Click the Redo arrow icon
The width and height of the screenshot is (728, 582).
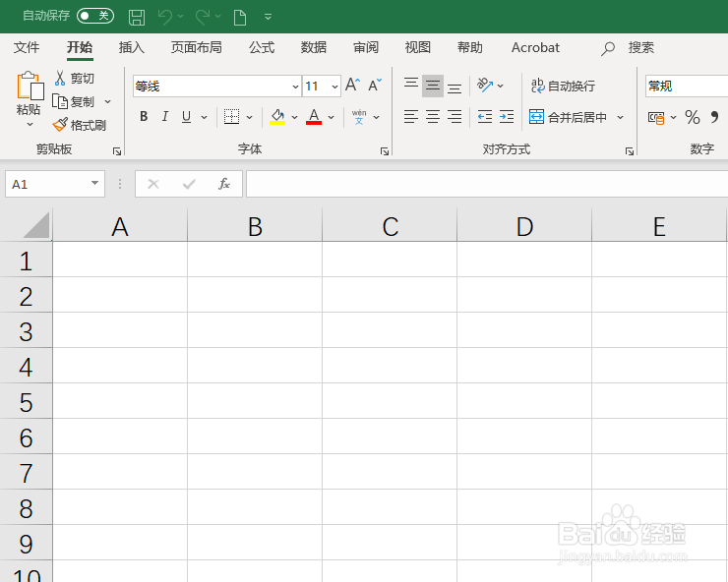coord(203,17)
